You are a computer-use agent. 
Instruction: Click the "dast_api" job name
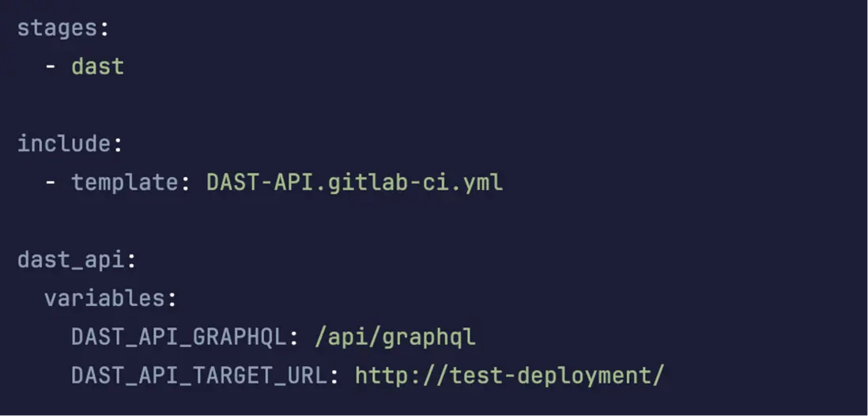tap(70, 260)
